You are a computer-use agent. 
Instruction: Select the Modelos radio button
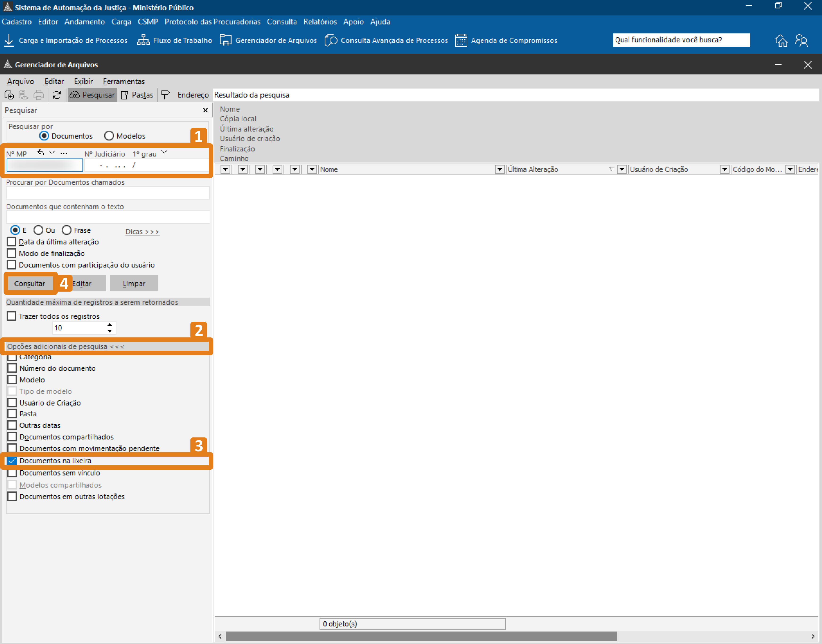109,136
